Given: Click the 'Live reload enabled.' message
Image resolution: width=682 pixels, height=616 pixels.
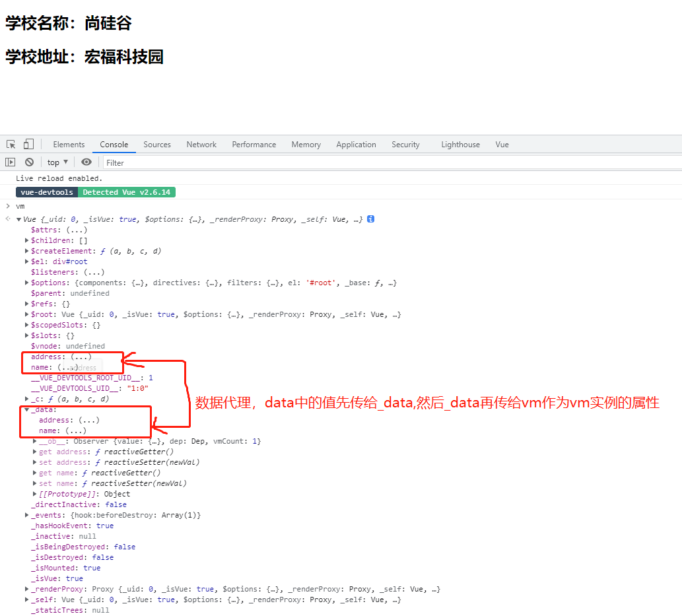Looking at the screenshot, I should coord(59,178).
